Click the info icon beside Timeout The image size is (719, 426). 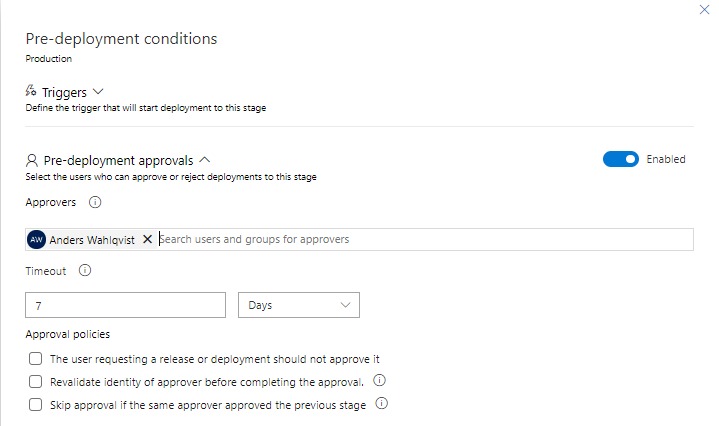pos(85,270)
